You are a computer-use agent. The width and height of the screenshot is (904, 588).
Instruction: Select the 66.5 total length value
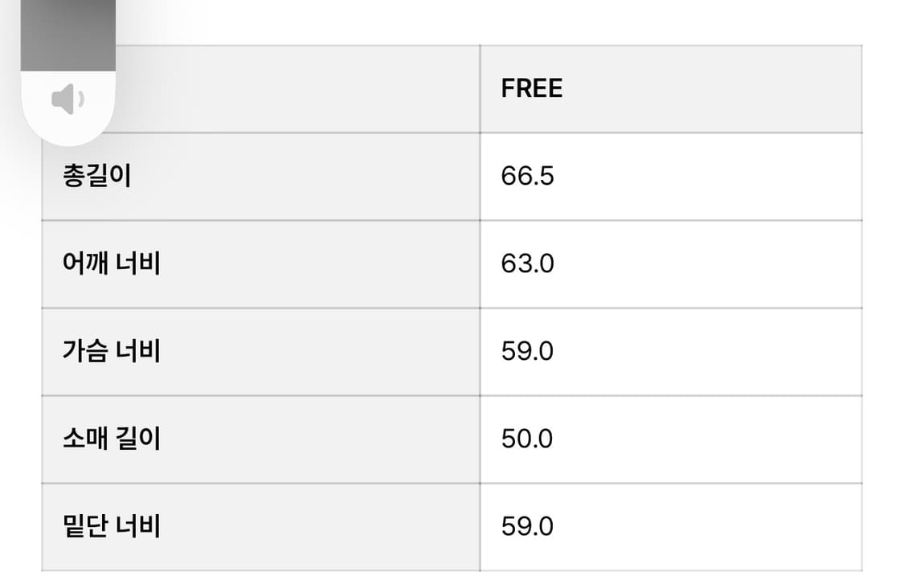pos(527,176)
